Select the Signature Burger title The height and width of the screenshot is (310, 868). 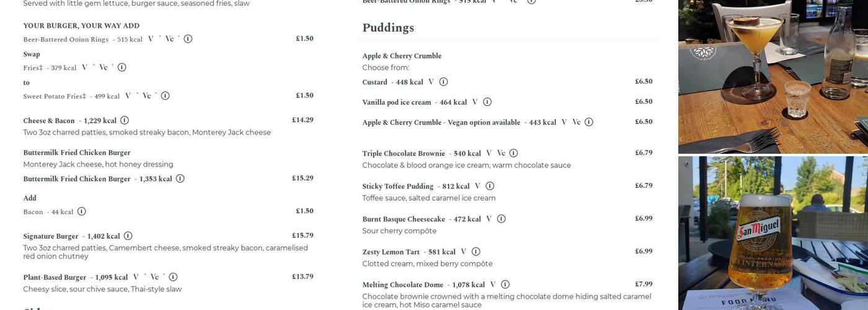pos(51,236)
